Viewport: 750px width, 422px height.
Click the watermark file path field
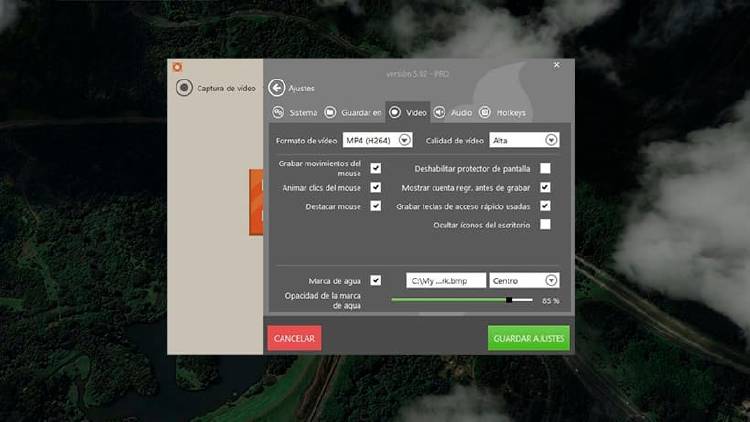[x=446, y=280]
